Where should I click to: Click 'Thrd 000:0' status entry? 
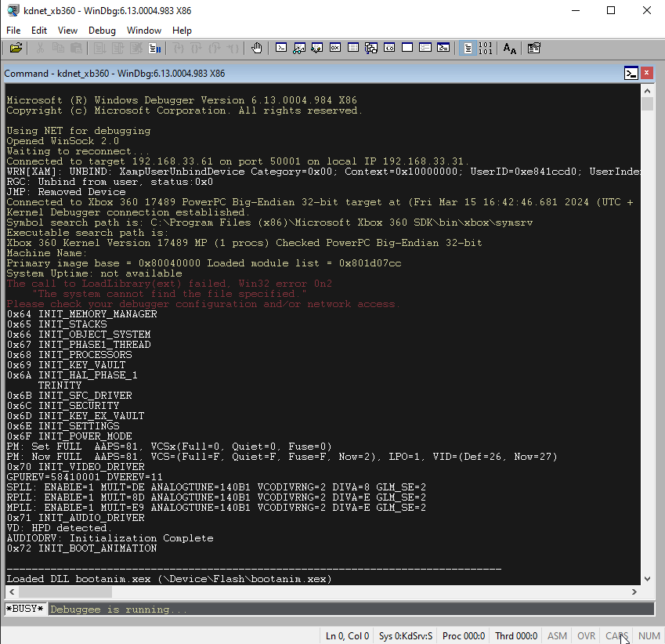(x=515, y=636)
